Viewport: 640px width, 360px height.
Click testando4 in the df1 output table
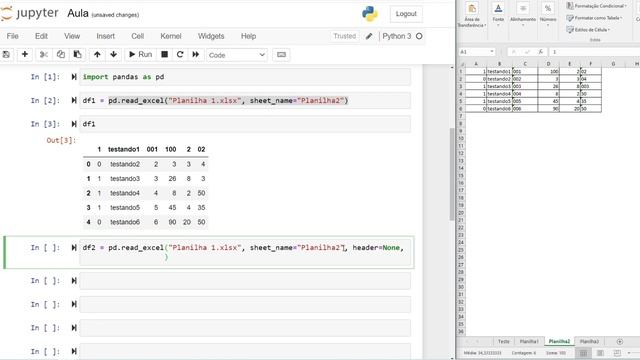tap(125, 193)
